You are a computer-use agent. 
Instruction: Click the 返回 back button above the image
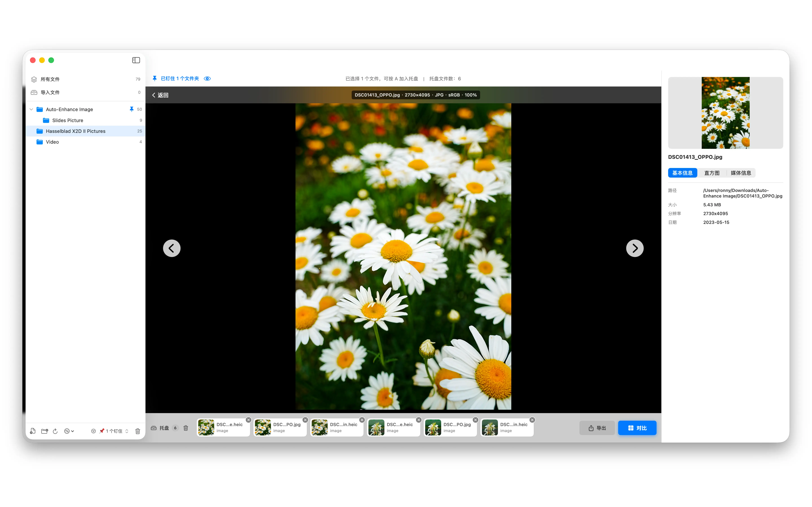pyautogui.click(x=160, y=95)
